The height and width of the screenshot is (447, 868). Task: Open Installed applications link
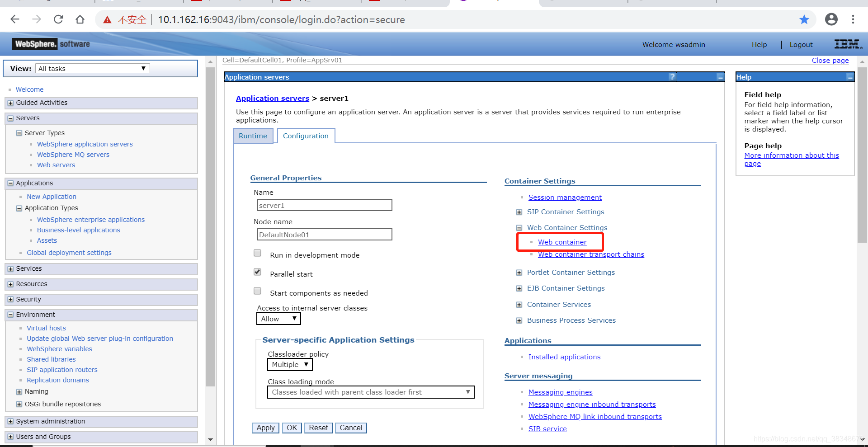click(564, 357)
